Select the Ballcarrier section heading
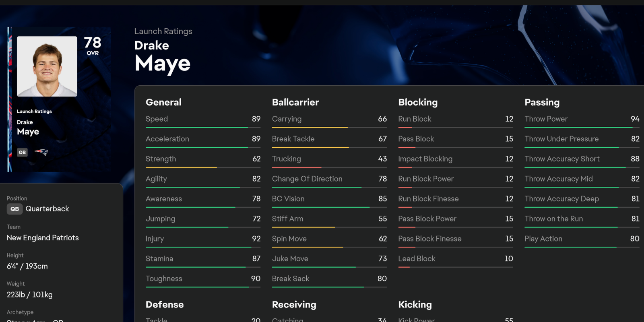 tap(295, 102)
